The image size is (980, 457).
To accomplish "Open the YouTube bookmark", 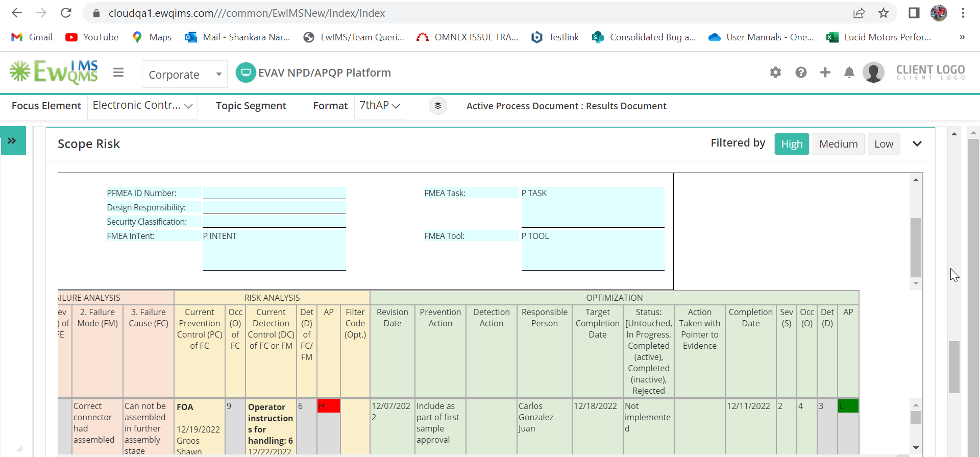I will 92,37.
